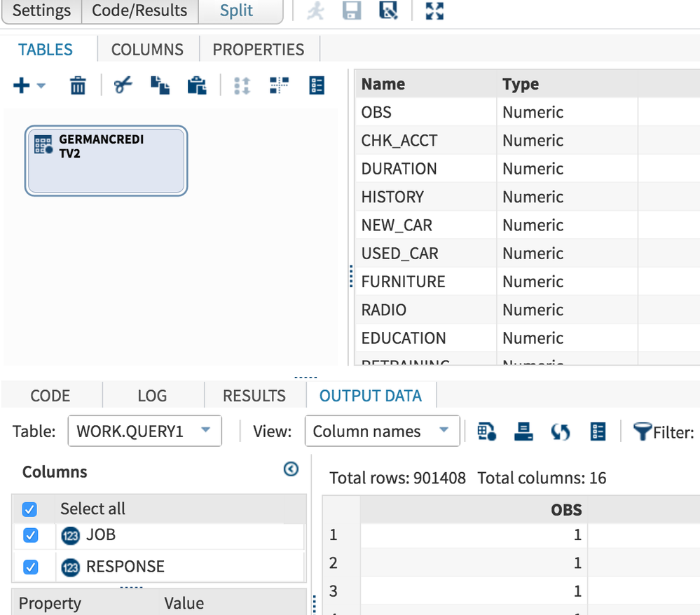
Task: Expand the plus Add table dropdown
Action: tap(29, 85)
